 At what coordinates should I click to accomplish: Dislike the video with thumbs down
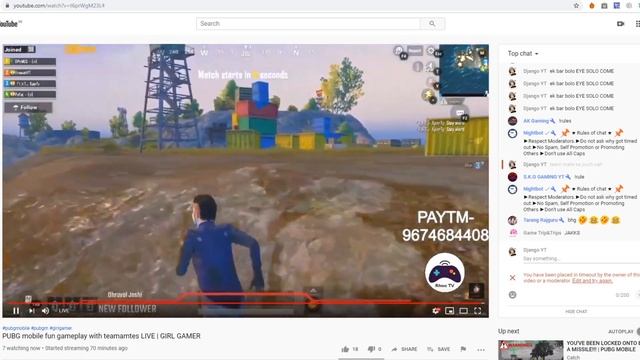pos(371,349)
